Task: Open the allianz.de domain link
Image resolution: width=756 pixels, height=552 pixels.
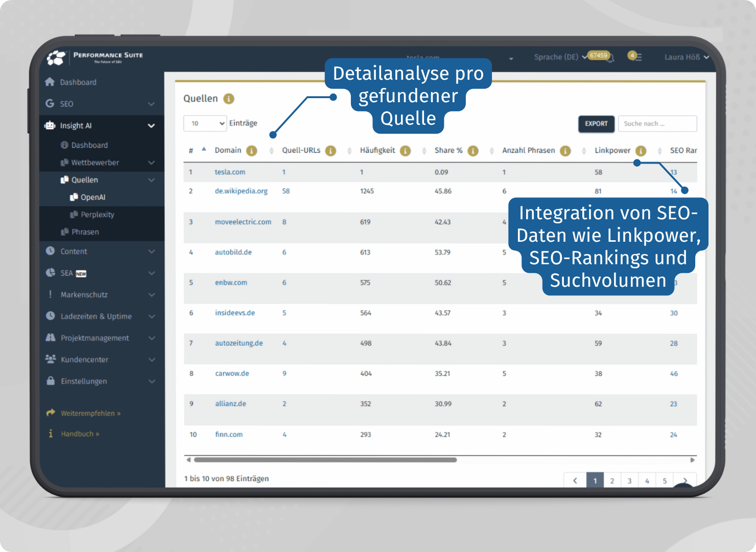Action: pyautogui.click(x=230, y=404)
